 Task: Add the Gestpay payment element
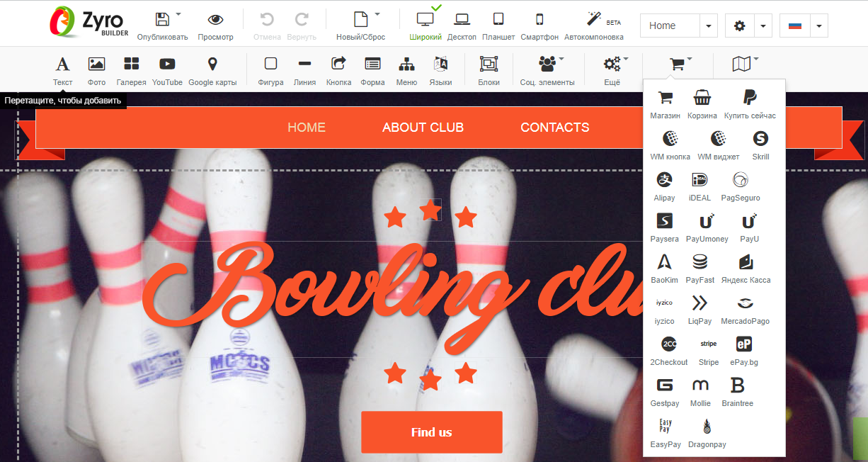point(665,393)
